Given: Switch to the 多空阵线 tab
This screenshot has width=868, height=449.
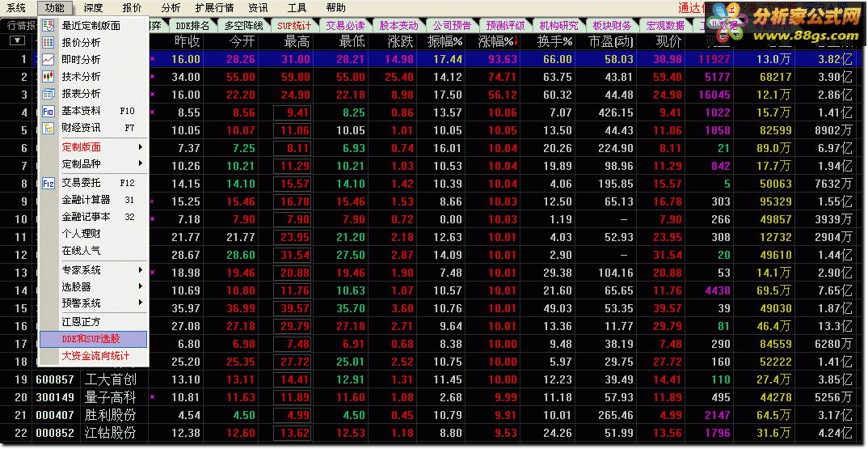Looking at the screenshot, I should [x=243, y=26].
